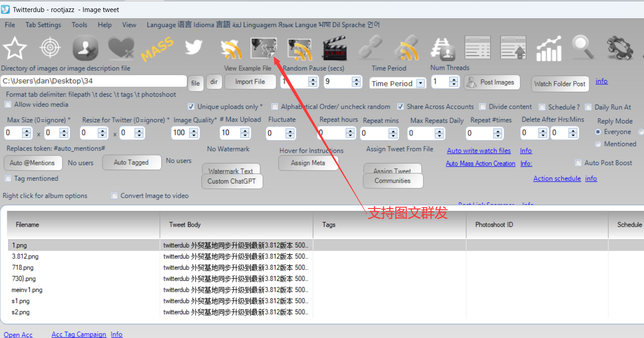
Task: Increase the Num Threads spinner value
Action: tap(454, 79)
